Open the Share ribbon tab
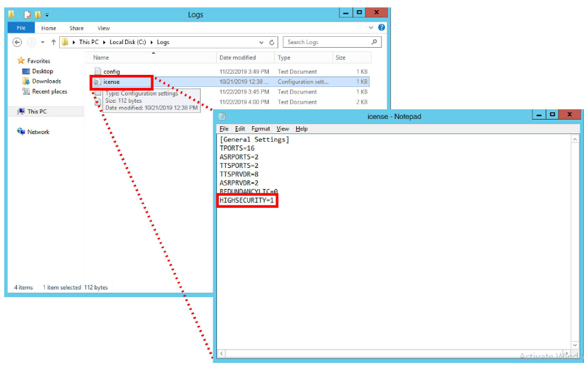This screenshot has width=588, height=369. pyautogui.click(x=76, y=28)
